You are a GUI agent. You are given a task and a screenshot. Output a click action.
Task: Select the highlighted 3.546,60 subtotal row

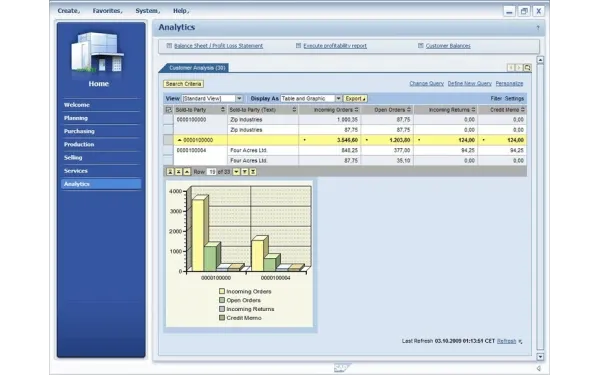coord(168,140)
